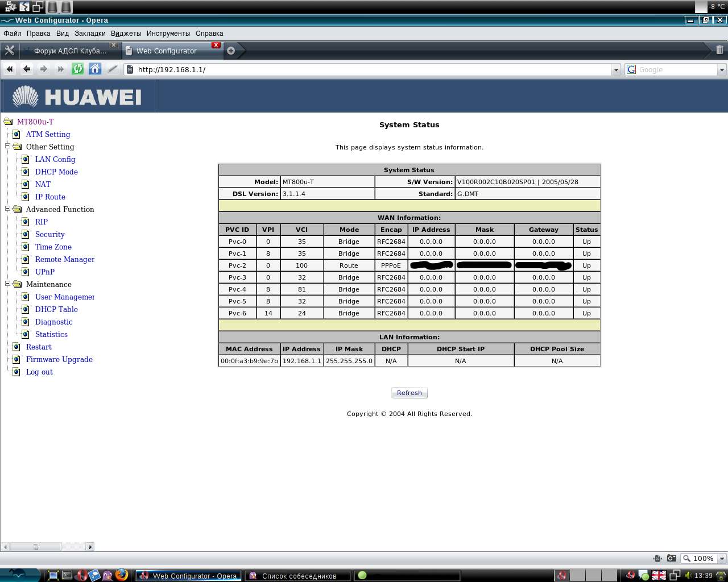Open the Файл menu
Viewport: 728px width, 582px height.
click(12, 34)
